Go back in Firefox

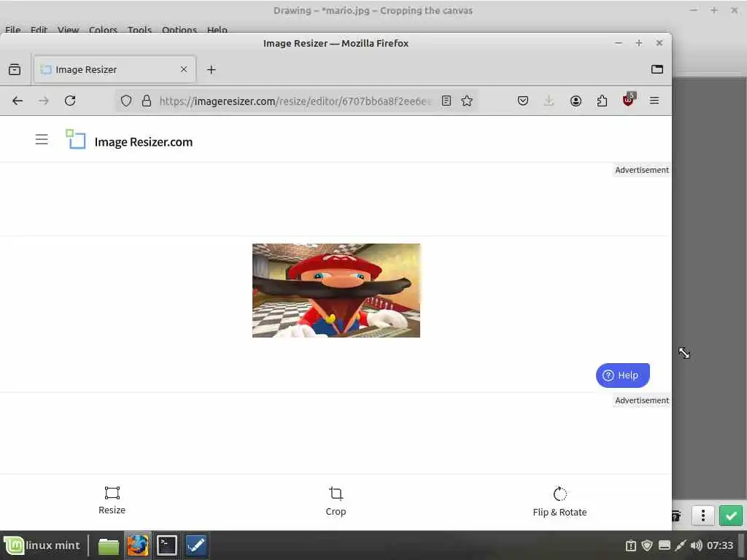click(x=18, y=101)
